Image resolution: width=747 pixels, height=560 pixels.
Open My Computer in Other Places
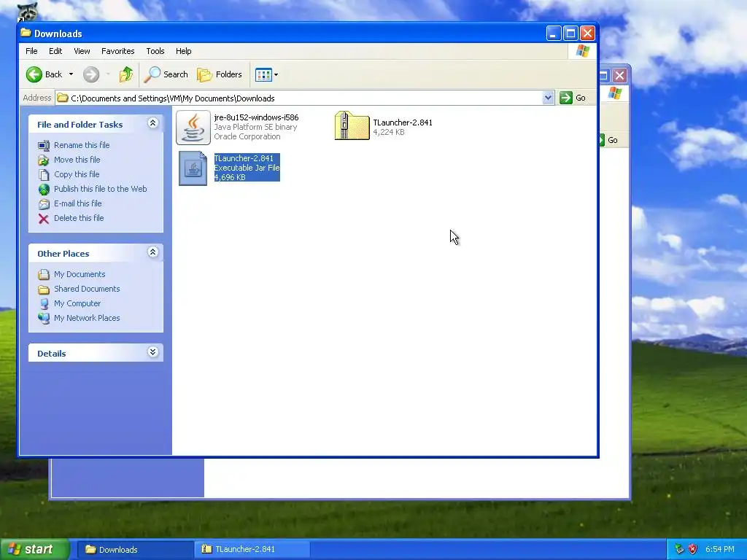(x=77, y=303)
